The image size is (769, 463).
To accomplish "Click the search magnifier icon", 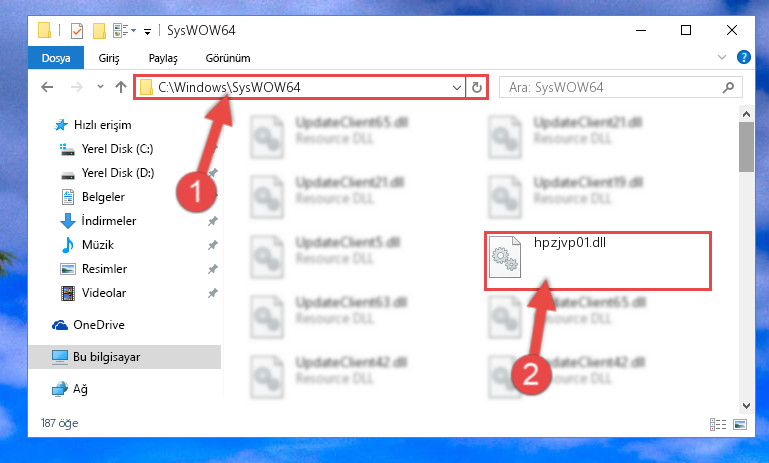I will coord(728,88).
